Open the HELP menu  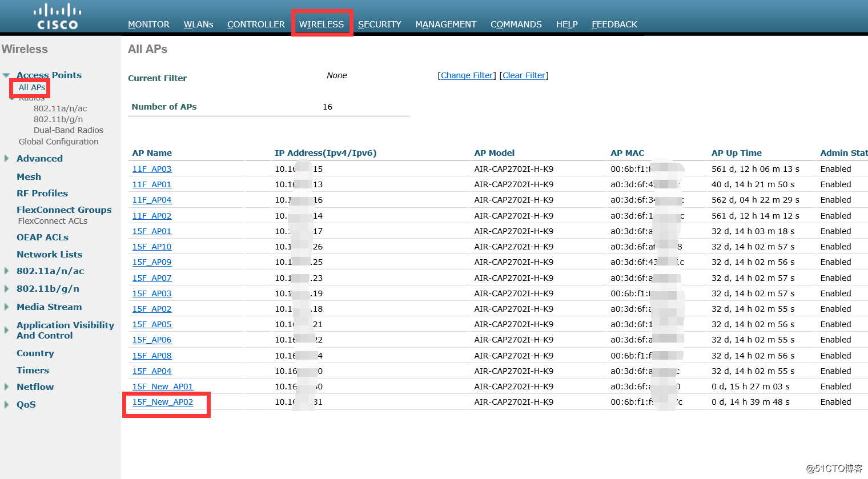[x=567, y=25]
